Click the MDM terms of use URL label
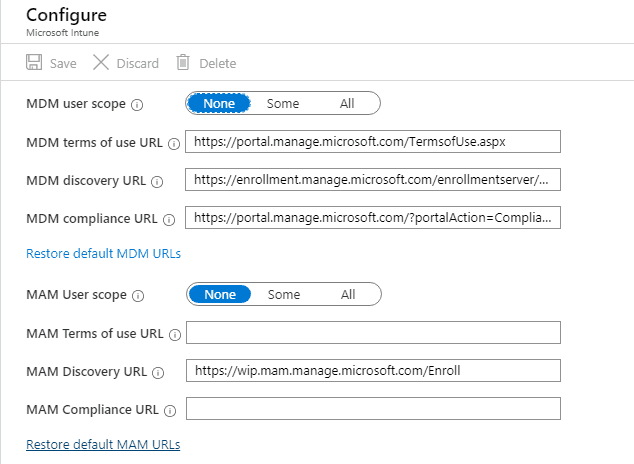The image size is (634, 464). [95, 143]
